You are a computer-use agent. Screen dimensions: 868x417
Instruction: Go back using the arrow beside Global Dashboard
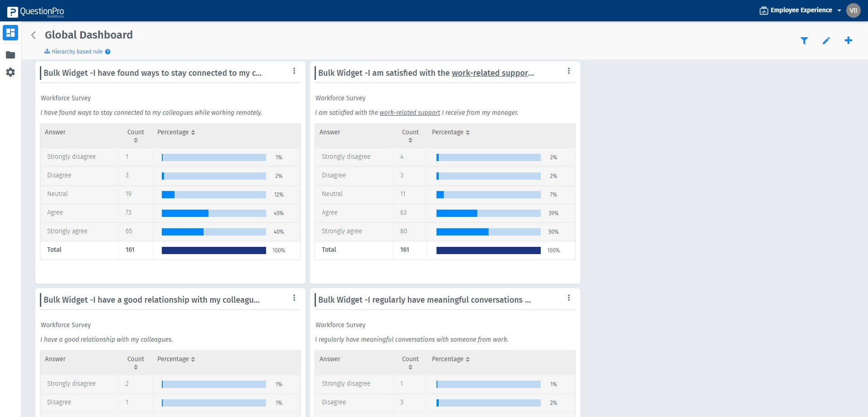click(33, 35)
